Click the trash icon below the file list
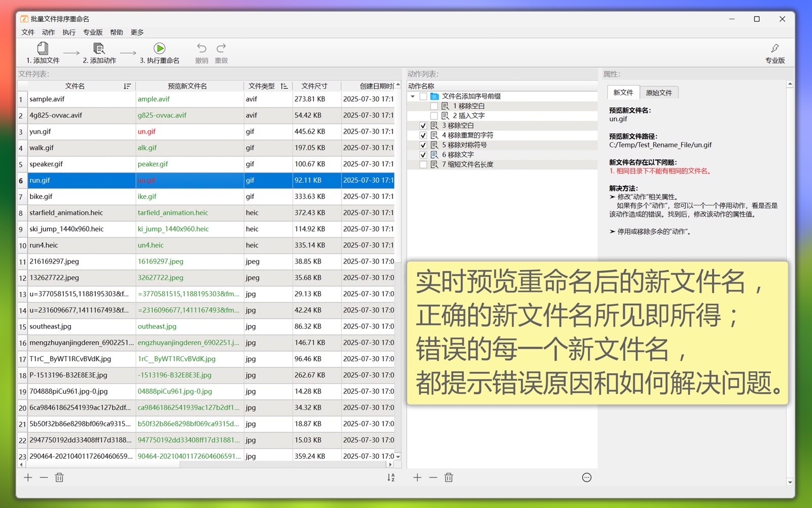 59,478
